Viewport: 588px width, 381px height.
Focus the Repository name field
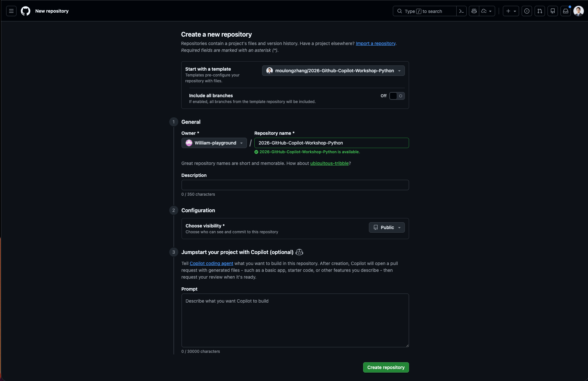point(331,143)
